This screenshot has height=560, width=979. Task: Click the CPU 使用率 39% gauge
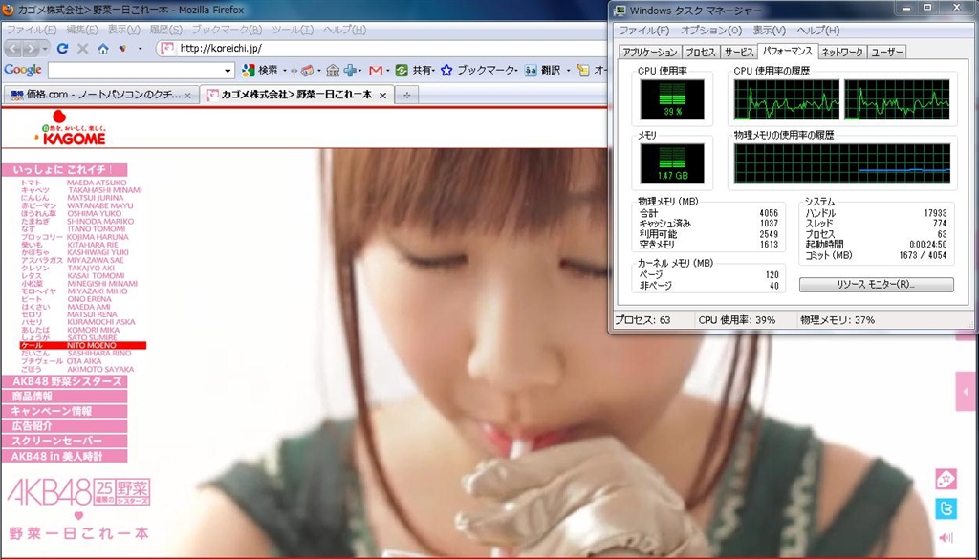point(672,99)
